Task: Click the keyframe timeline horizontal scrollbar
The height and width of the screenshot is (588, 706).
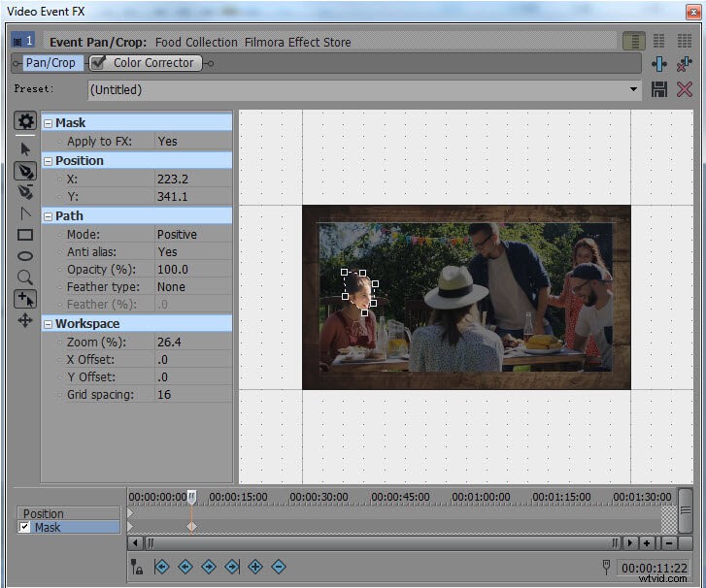Action: tap(383, 543)
